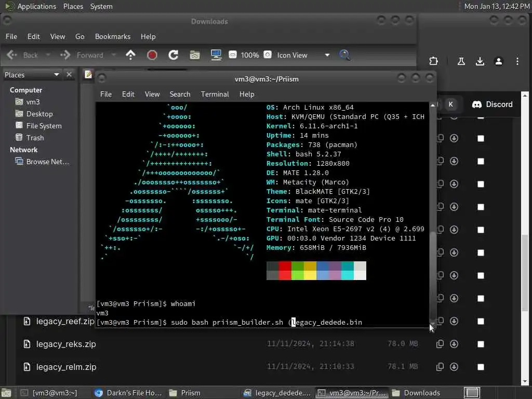Screen dimensions: 532x399
Task: Download legacy_relm.zip with its arrow icon
Action: point(454,367)
